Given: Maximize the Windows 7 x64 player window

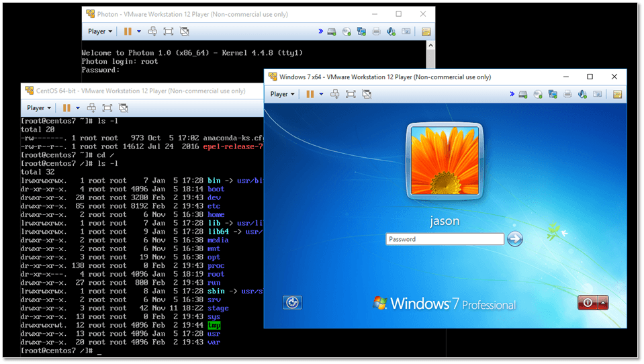Looking at the screenshot, I should click(590, 77).
